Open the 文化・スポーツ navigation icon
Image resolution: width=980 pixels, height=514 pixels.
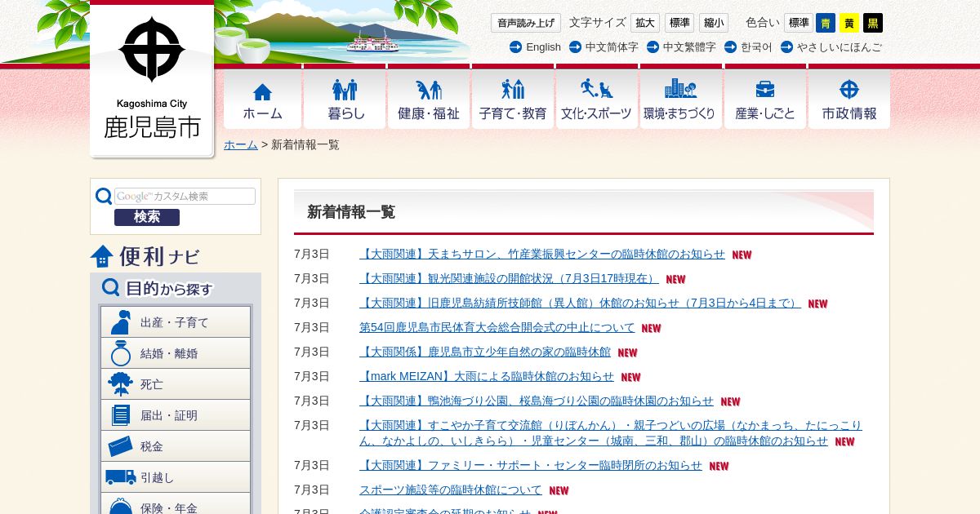pos(596,89)
